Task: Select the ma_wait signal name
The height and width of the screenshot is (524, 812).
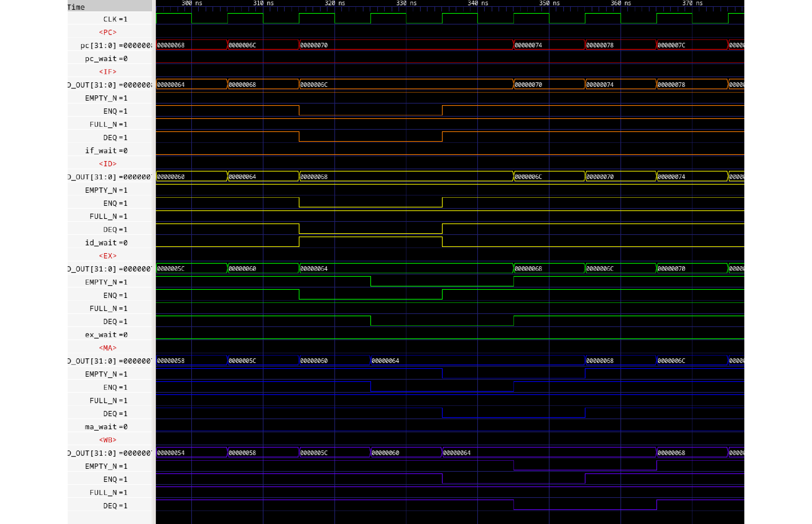Action: pos(101,427)
